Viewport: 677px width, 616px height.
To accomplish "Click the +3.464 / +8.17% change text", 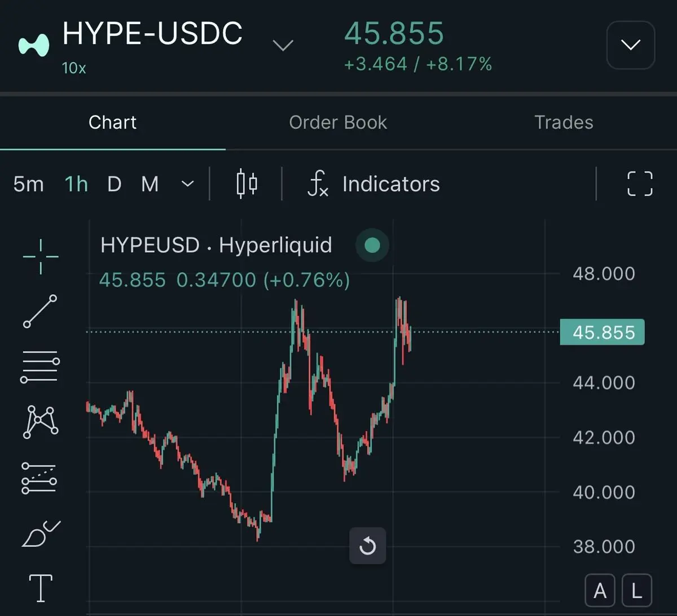I will 418,64.
